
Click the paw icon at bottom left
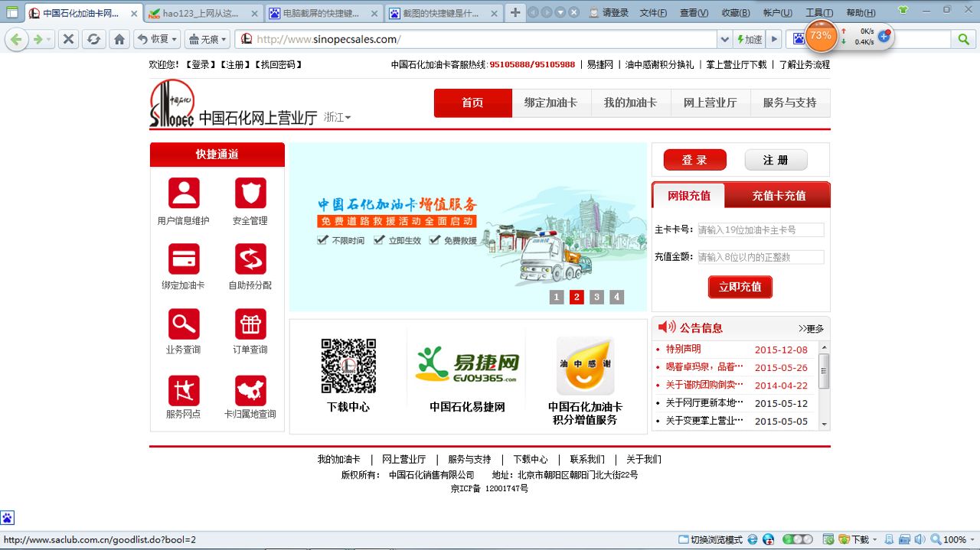pyautogui.click(x=7, y=518)
